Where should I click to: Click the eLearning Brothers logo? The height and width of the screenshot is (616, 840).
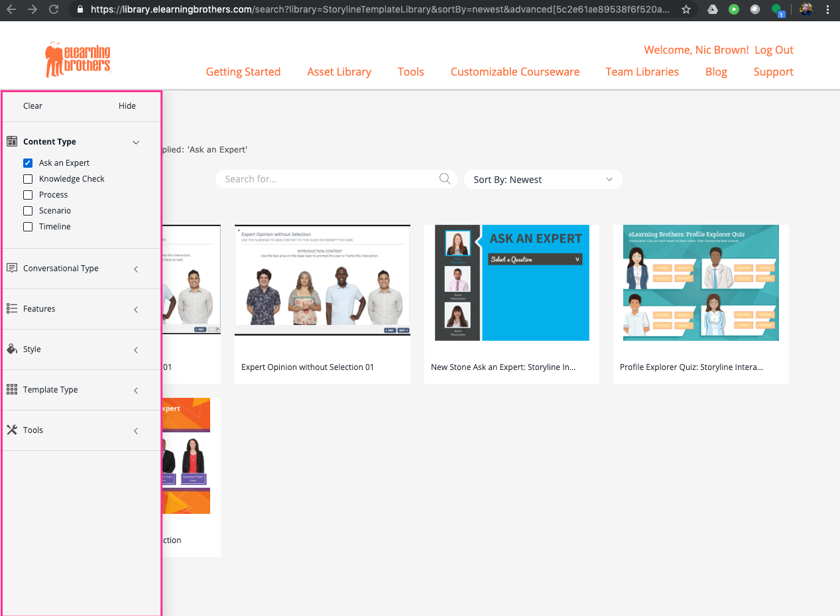(x=78, y=60)
